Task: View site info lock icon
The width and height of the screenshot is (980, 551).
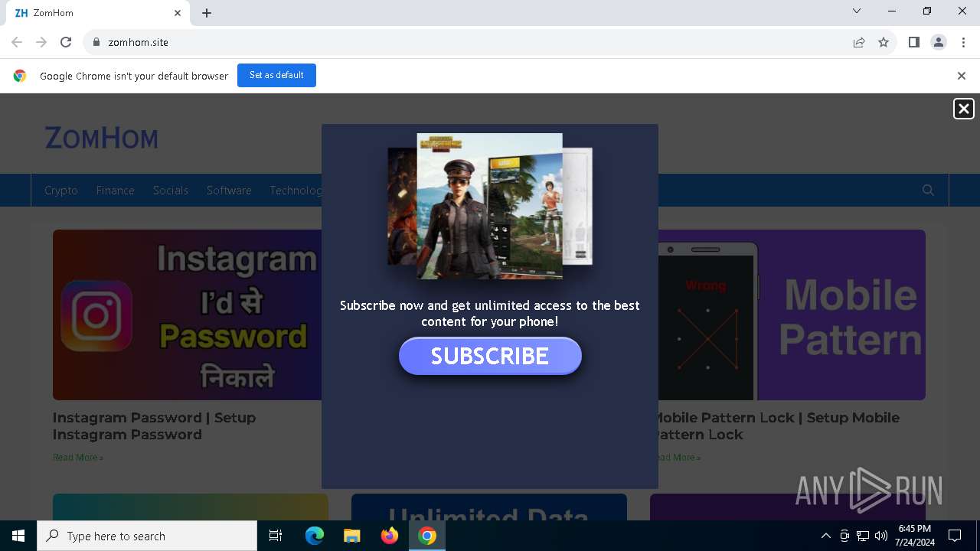Action: click(x=96, y=42)
